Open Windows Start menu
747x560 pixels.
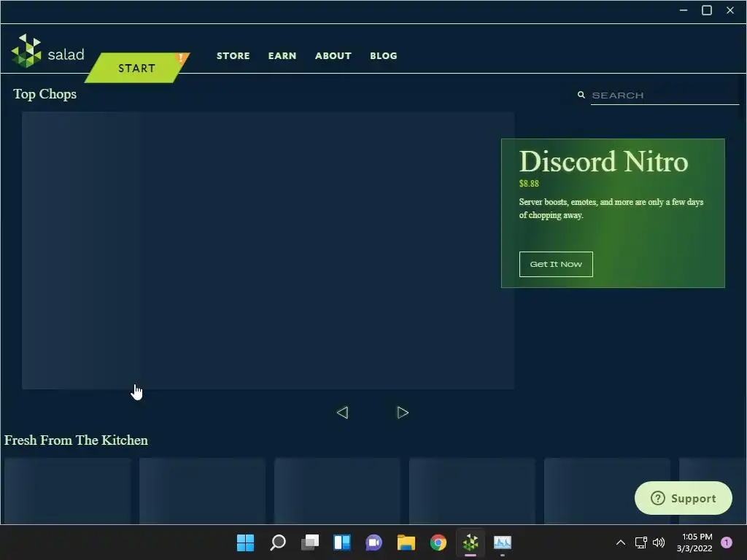(245, 542)
